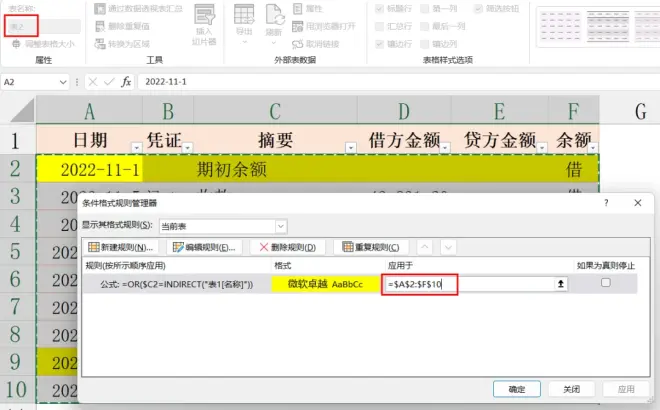The height and width of the screenshot is (410, 660).
Task: Click Summarize with PivotTable (通过数据透视表汇总)
Action: point(138,8)
